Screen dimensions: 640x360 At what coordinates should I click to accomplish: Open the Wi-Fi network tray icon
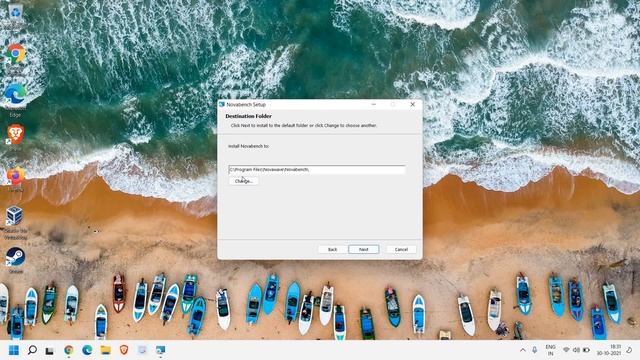coord(566,350)
